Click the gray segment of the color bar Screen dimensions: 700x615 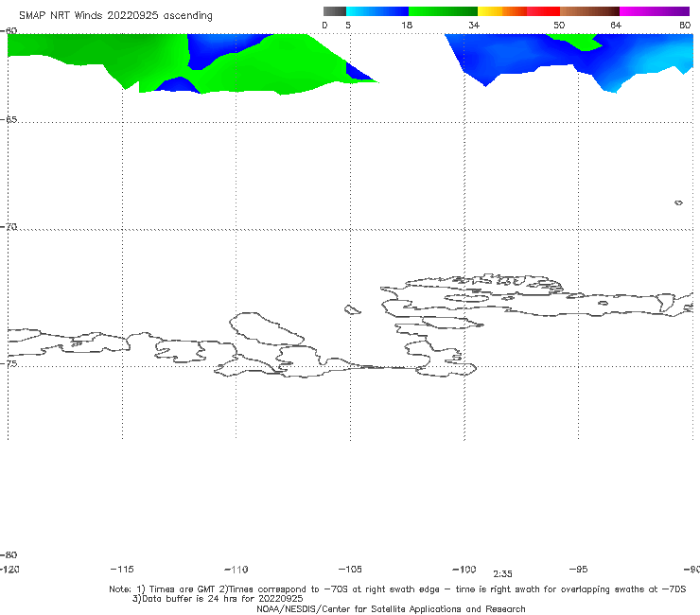[335, 11]
